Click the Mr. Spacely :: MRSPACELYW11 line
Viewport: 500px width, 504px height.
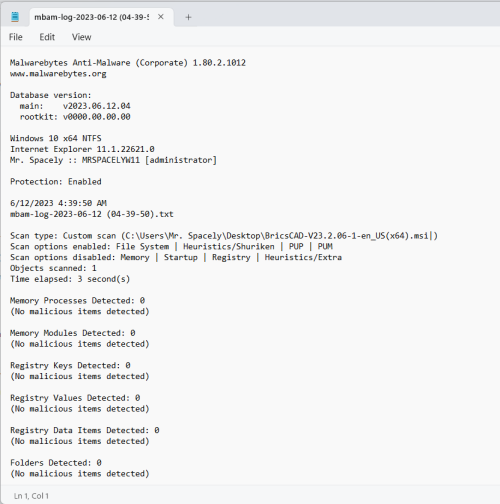click(113, 160)
